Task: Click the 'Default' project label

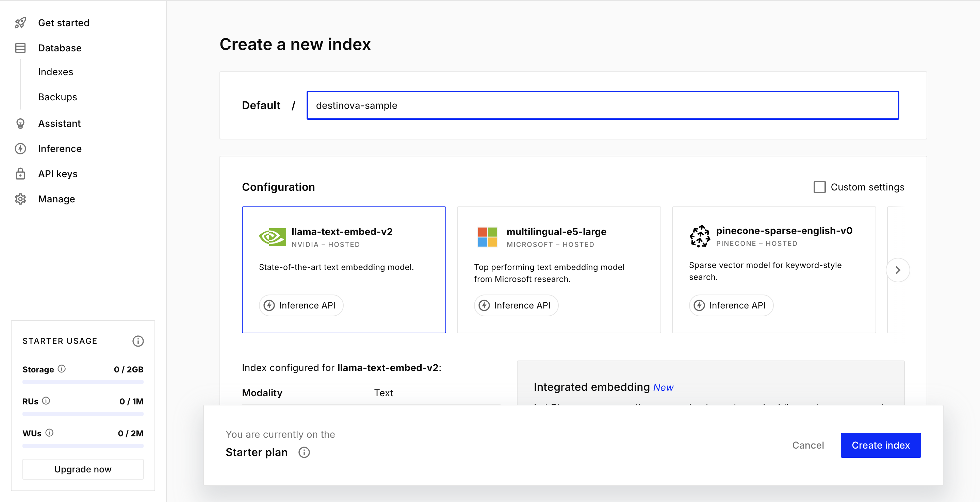Action: 261,105
